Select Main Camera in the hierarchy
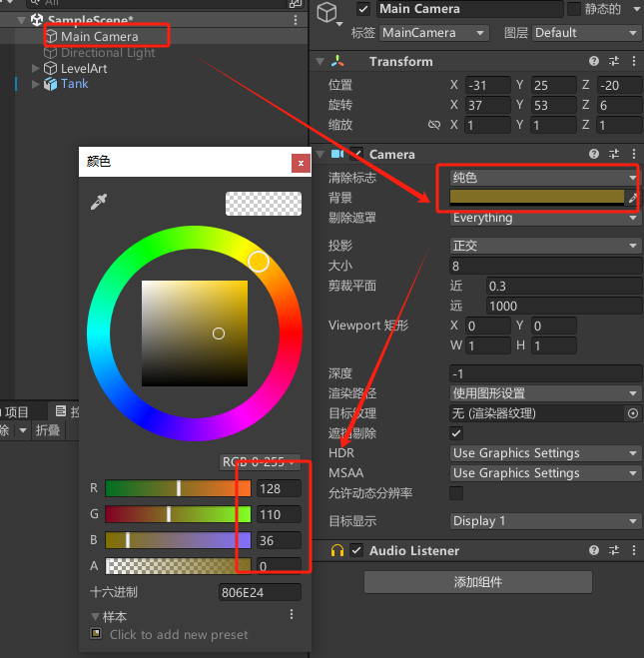This screenshot has width=644, height=658. (x=100, y=37)
